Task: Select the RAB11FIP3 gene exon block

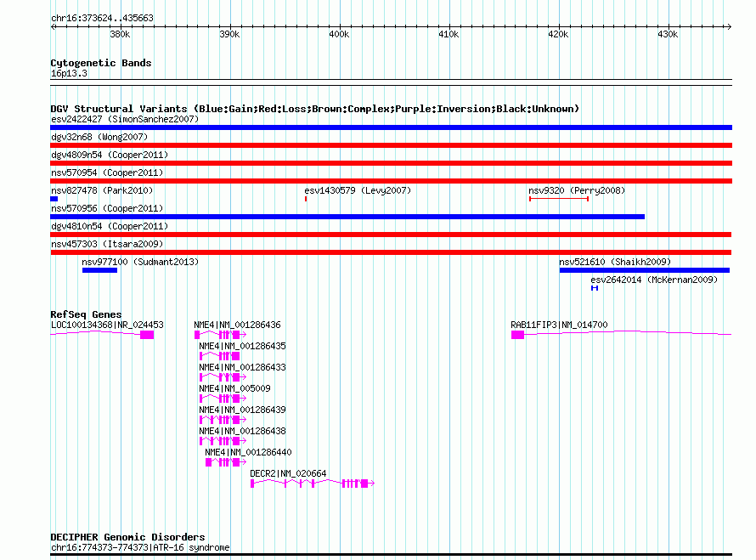Action: (x=518, y=335)
